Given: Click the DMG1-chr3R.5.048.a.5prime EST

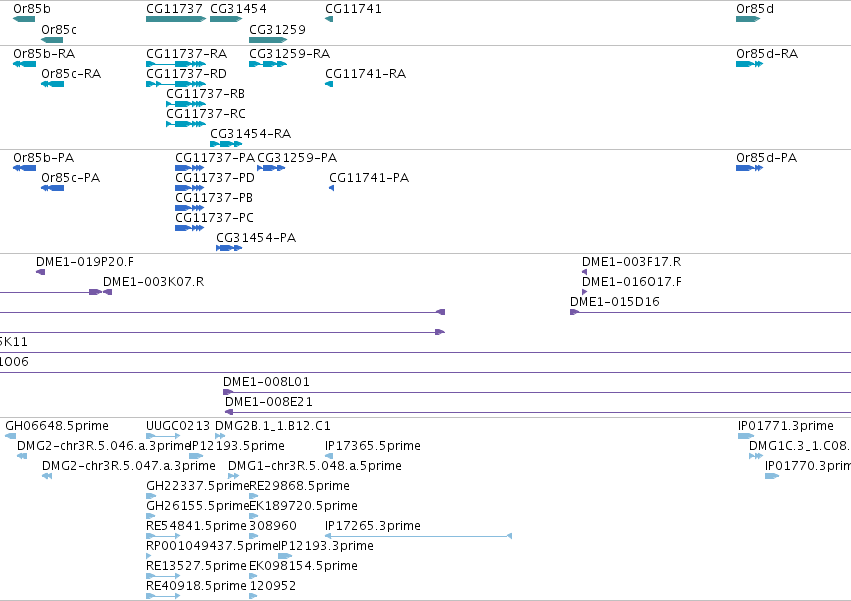Looking at the screenshot, I should (x=233, y=476).
